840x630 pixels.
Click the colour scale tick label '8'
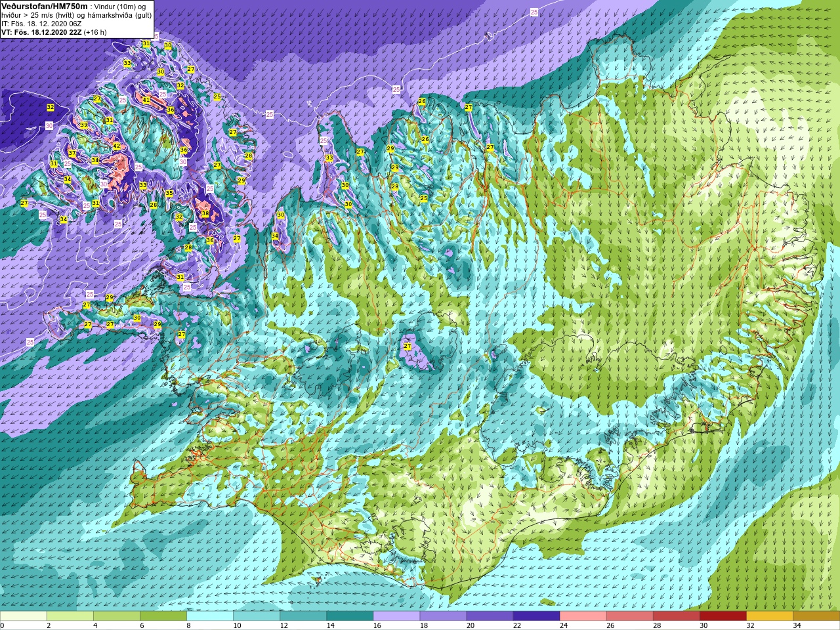pyautogui.click(x=188, y=625)
